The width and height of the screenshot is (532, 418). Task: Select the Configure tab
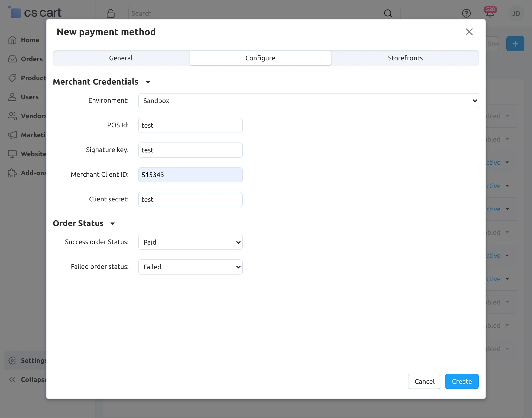coord(260,58)
